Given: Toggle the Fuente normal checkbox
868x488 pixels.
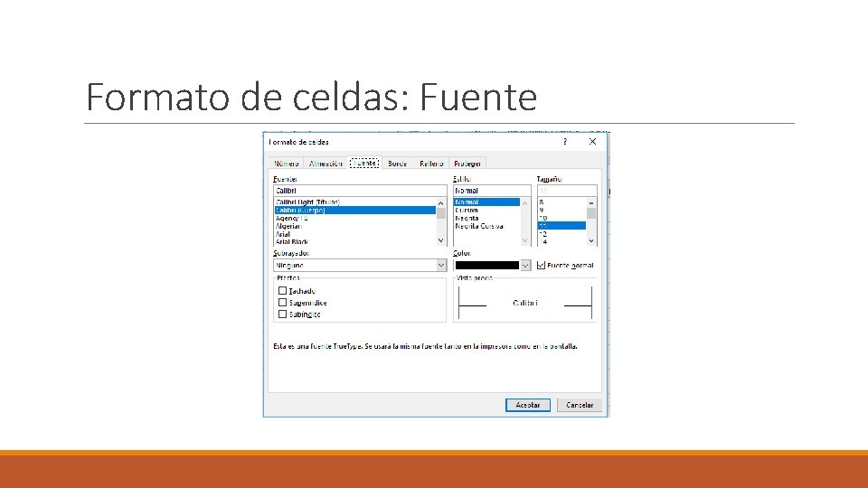Looking at the screenshot, I should [x=541, y=265].
